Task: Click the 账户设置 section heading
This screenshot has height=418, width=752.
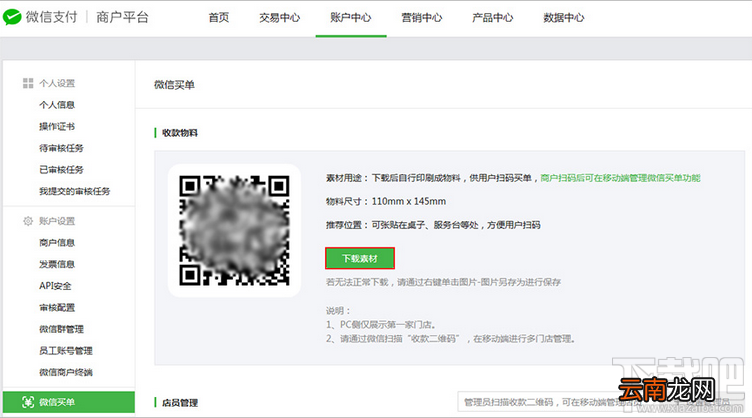Action: pyautogui.click(x=57, y=221)
